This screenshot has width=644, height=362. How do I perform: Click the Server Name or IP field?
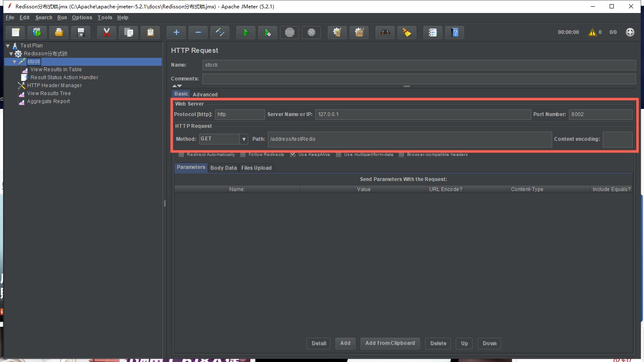pyautogui.click(x=423, y=114)
